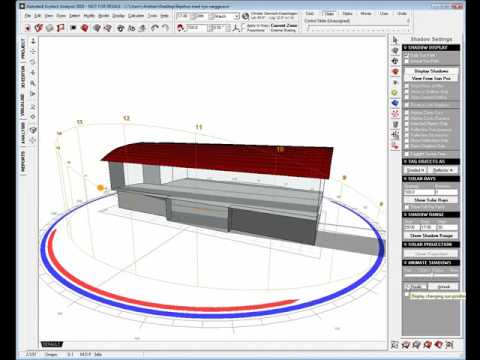Open the green circle panel icon
This screenshot has width=480, height=360.
(395, 93)
